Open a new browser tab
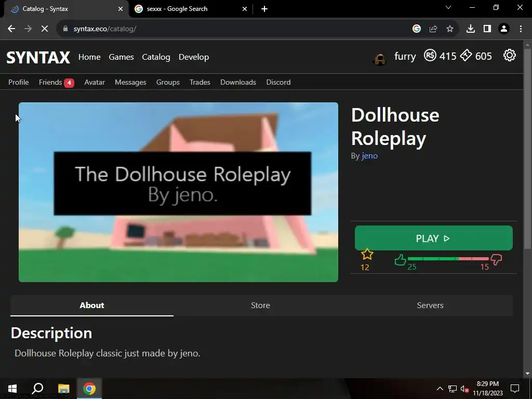Image resolution: width=532 pixels, height=399 pixels. pos(264,9)
